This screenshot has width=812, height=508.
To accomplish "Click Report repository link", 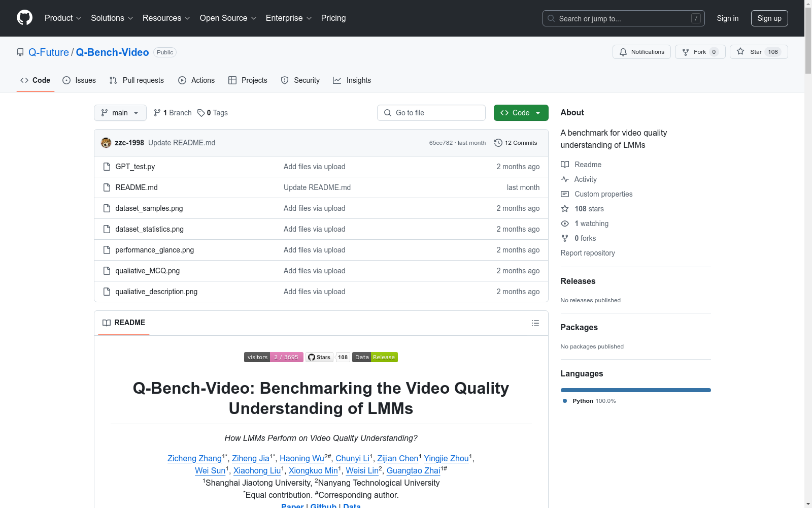I will (x=588, y=253).
